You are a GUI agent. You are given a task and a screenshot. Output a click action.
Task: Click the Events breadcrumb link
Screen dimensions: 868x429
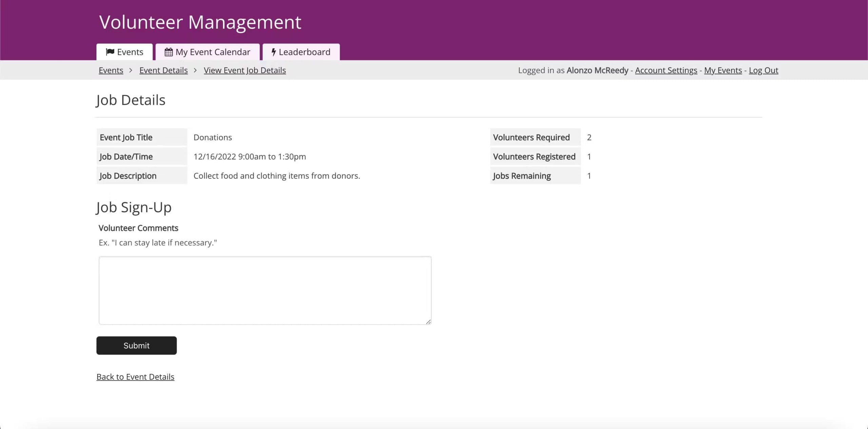pyautogui.click(x=111, y=70)
